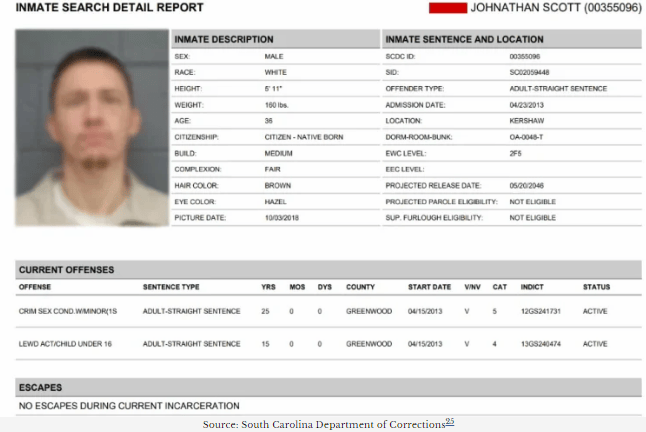The width and height of the screenshot is (646, 432).
Task: Click category value 4 in LEWD ACT row
Action: click(495, 344)
